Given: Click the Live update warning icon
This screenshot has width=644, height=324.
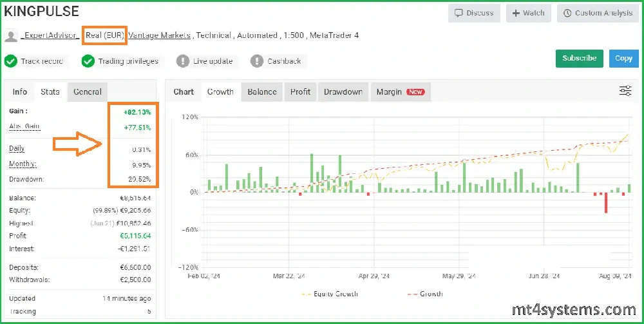Looking at the screenshot, I should coord(183,61).
